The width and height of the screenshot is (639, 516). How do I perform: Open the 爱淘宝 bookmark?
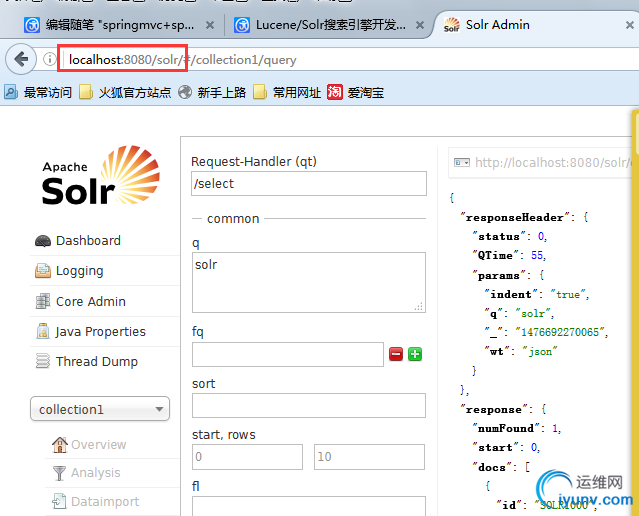click(355, 92)
